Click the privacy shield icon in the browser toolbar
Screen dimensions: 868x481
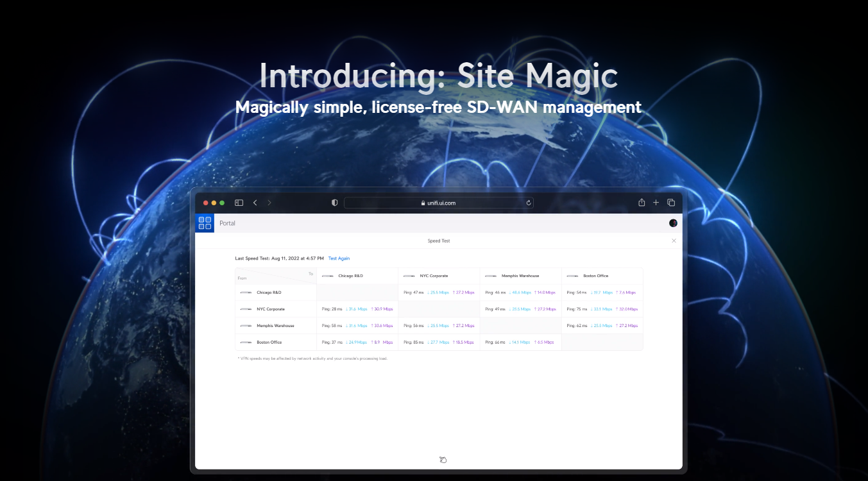pos(334,202)
